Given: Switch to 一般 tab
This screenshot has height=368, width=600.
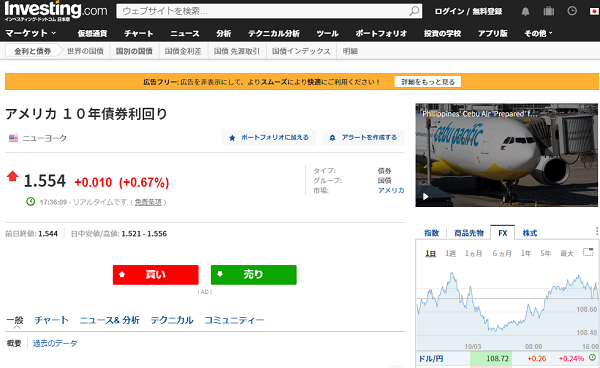Looking at the screenshot, I should [15, 320].
